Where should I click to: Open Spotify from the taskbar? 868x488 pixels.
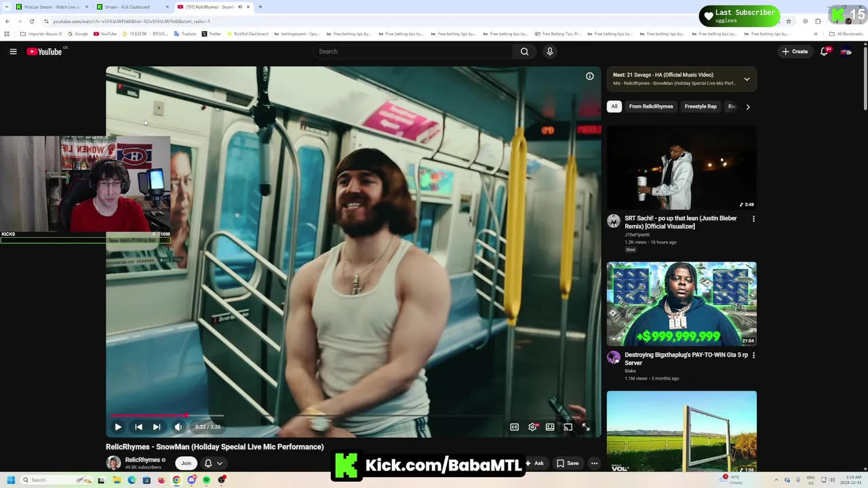tap(207, 480)
